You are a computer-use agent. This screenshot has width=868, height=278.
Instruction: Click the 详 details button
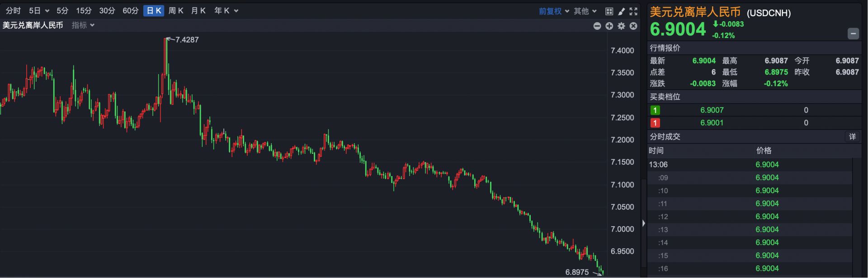(x=852, y=136)
